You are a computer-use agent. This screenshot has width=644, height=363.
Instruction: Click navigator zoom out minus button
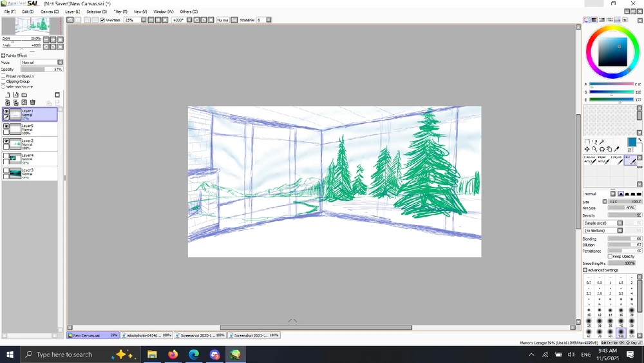tap(46, 39)
